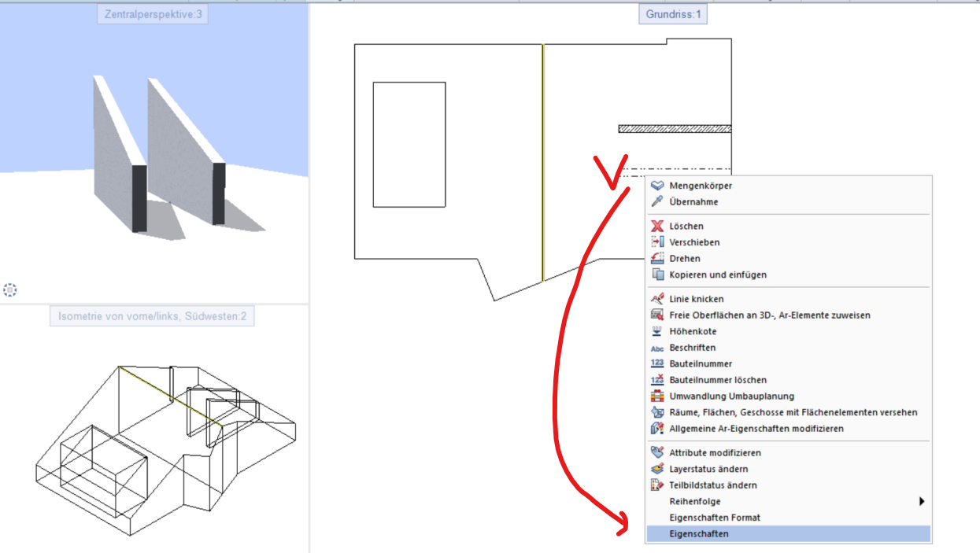980x553 pixels.
Task: Pick the Höhenkote icon
Action: [x=657, y=331]
